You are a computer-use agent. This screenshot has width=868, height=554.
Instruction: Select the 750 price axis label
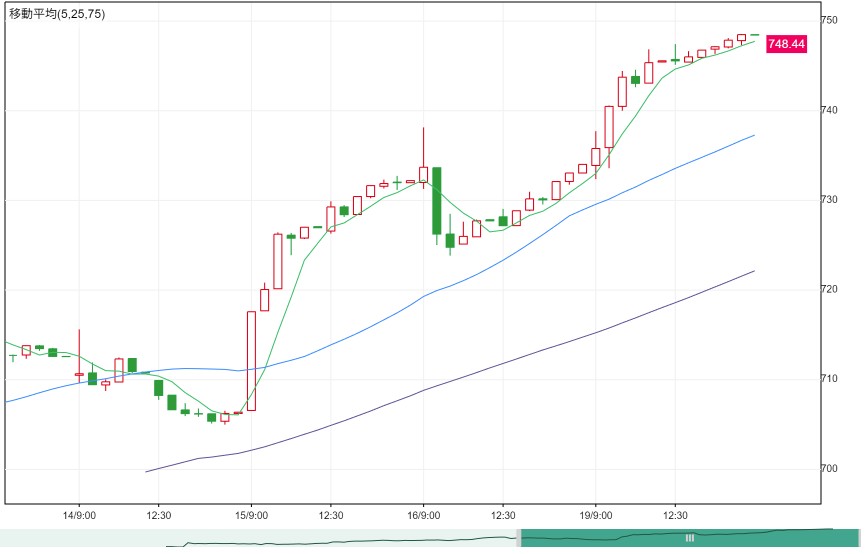point(829,20)
